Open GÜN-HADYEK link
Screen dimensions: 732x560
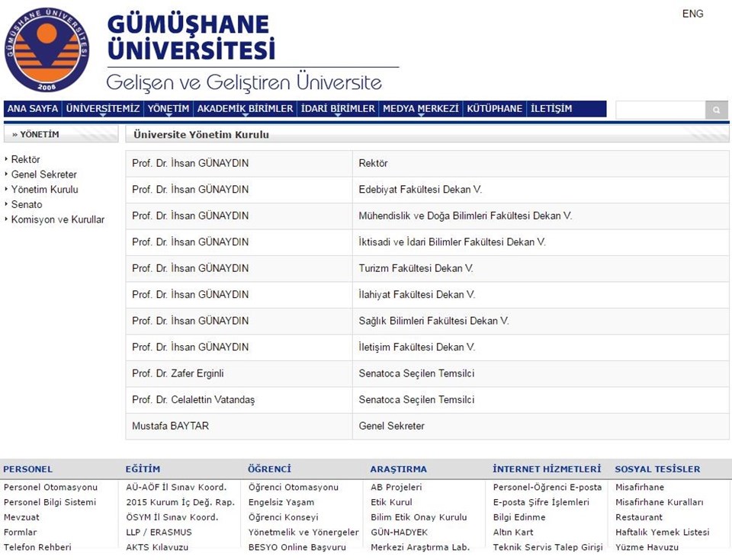pos(399,532)
